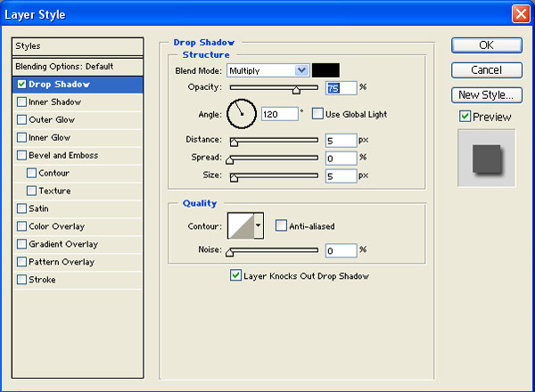535x392 pixels.
Task: Click the Opacity slider handle
Action: [296, 89]
